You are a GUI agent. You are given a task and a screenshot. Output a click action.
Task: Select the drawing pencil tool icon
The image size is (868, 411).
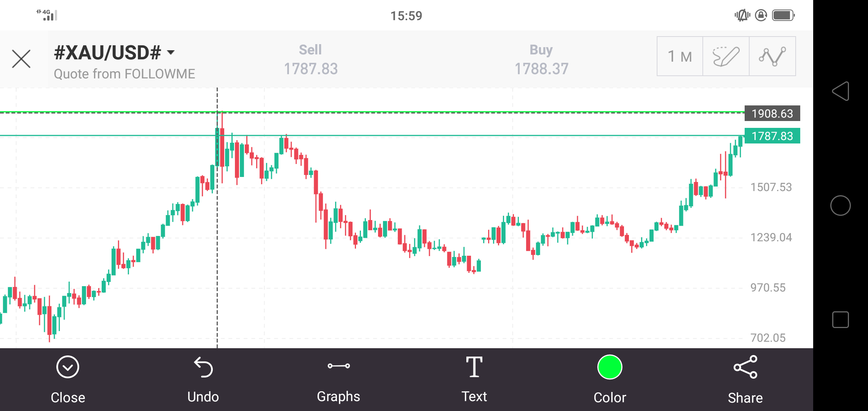[726, 56]
